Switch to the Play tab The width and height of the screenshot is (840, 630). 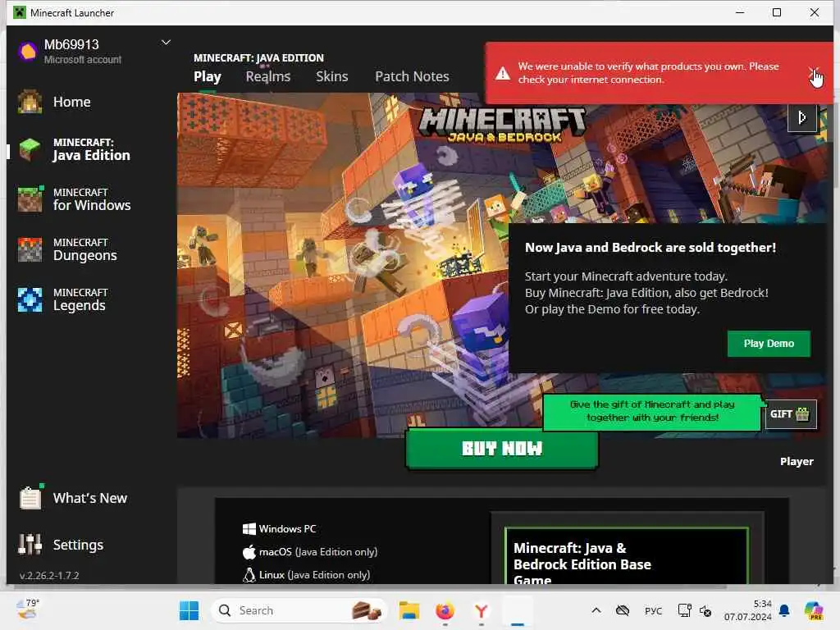208,76
